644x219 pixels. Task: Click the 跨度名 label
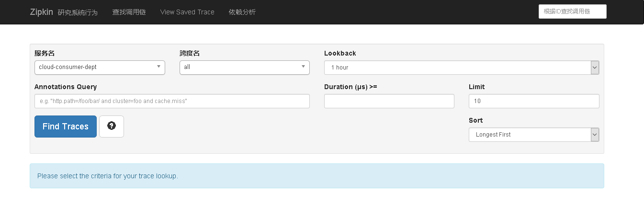coord(190,53)
